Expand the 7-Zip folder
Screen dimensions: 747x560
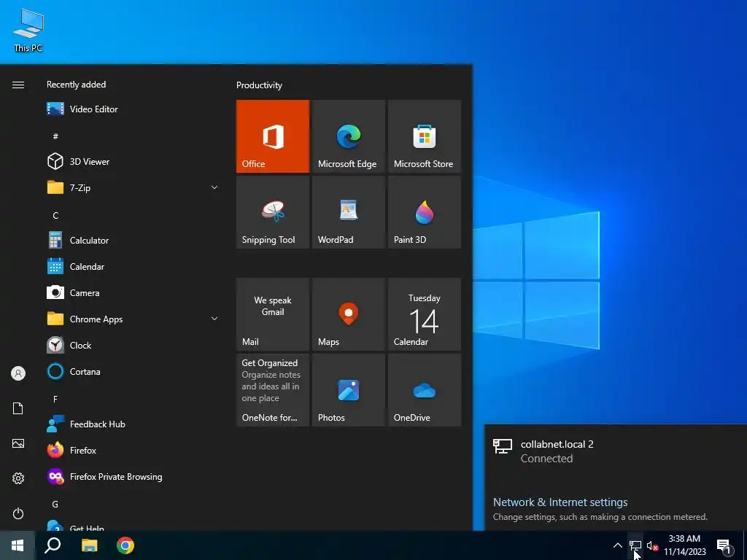pos(133,187)
